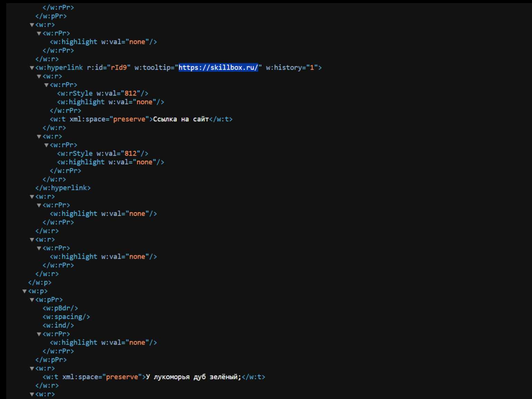This screenshot has height=399, width=532.
Task: Collapse the topmost w:r node triangle
Action: coord(32,25)
